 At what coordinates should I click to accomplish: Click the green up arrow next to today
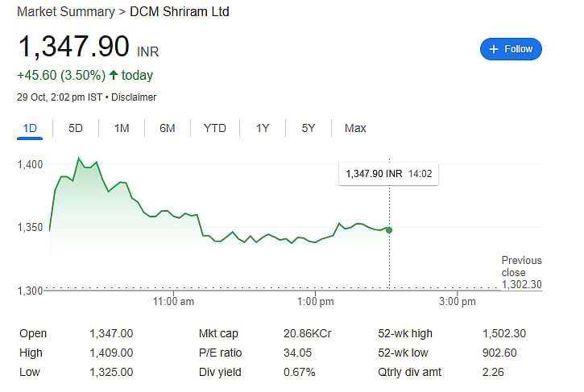click(x=114, y=76)
